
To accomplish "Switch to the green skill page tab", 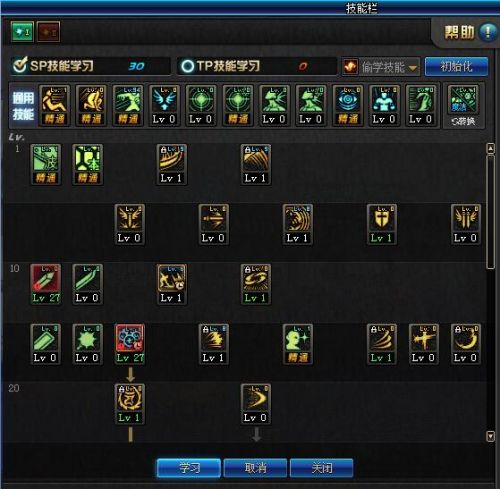I will click(x=22, y=32).
